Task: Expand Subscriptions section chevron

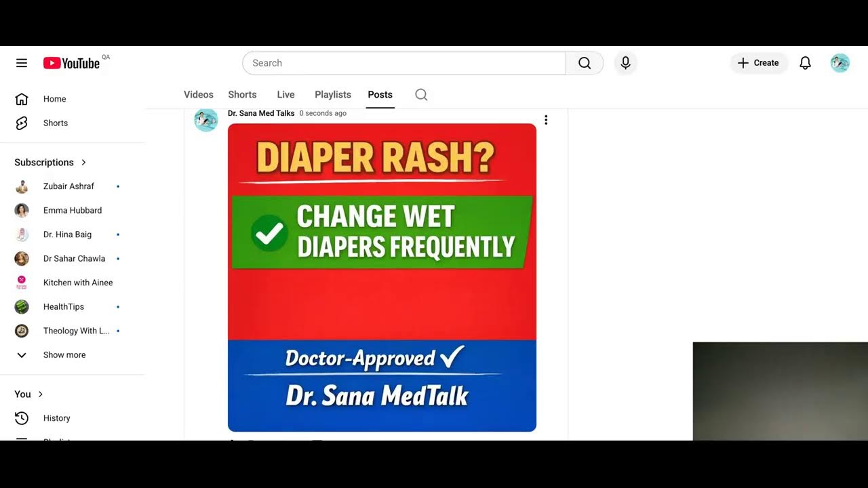Action: tap(83, 163)
